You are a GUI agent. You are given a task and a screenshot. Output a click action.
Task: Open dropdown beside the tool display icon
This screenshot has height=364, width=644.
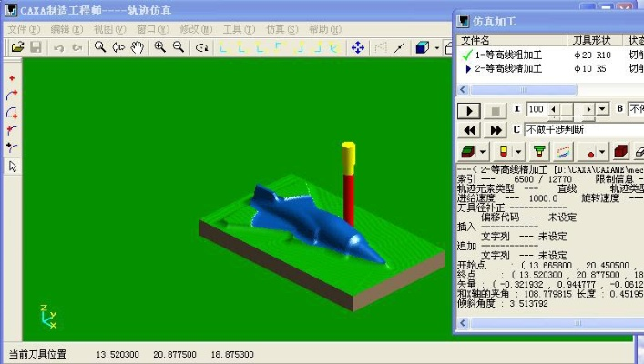tap(518, 152)
